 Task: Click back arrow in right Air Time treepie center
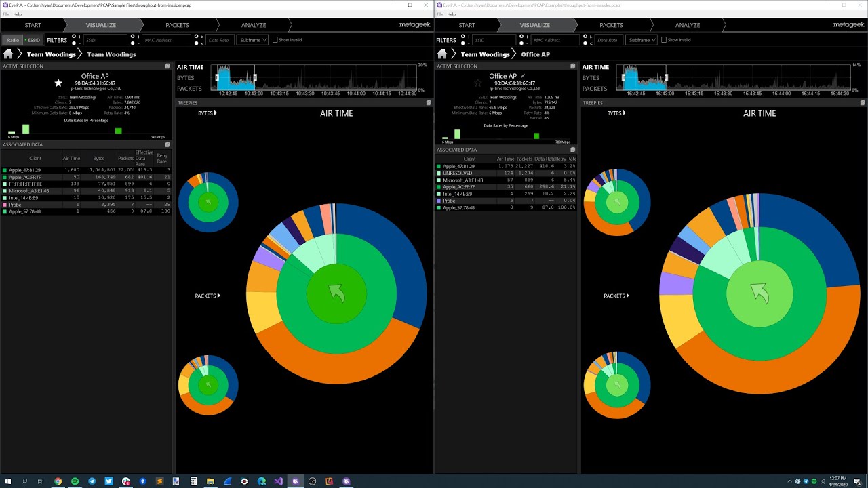[x=759, y=293]
